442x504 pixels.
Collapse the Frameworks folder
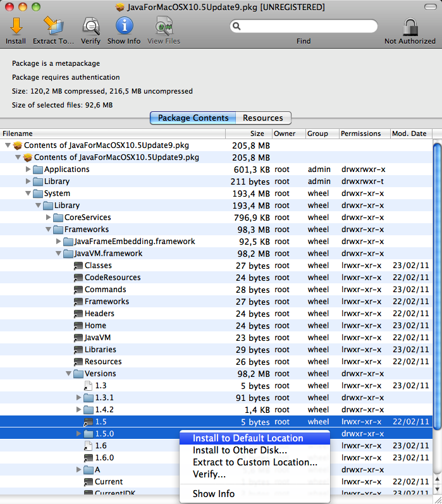tap(49, 229)
